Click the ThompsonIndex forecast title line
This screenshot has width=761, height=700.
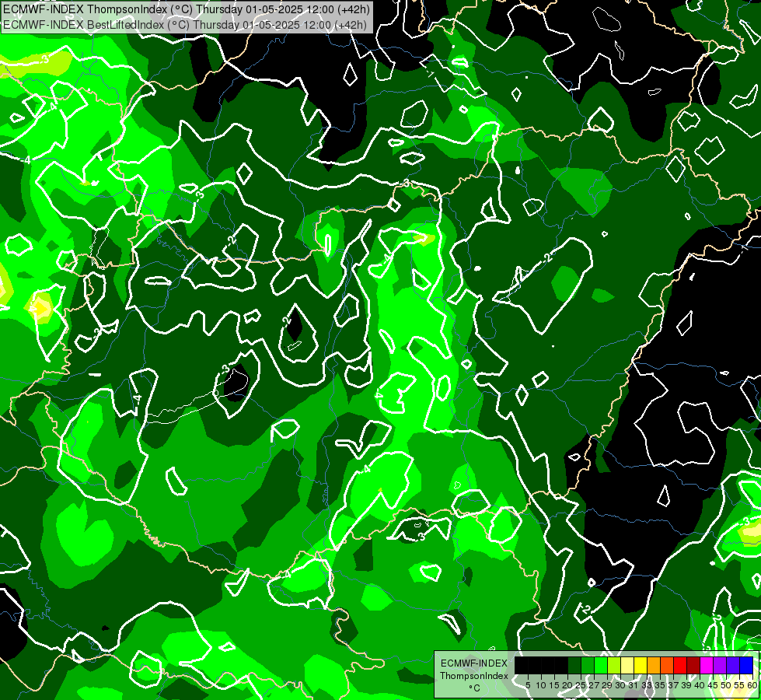[187, 9]
